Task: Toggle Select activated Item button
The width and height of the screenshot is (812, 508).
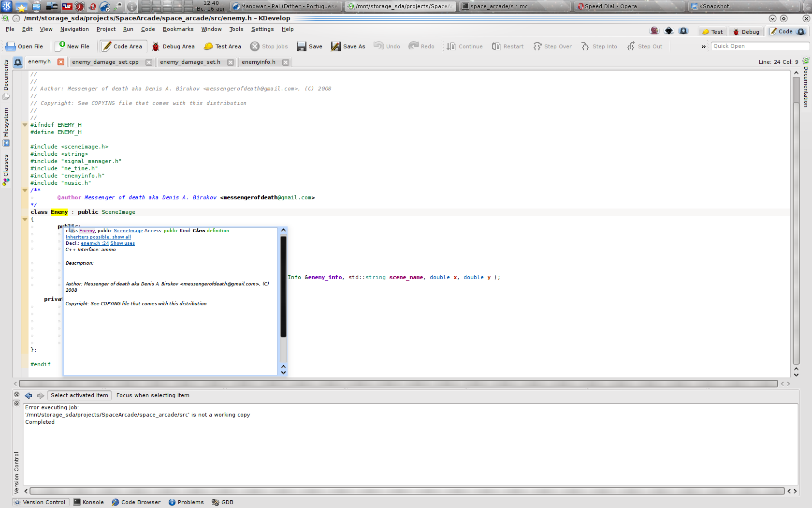Action: tap(79, 395)
